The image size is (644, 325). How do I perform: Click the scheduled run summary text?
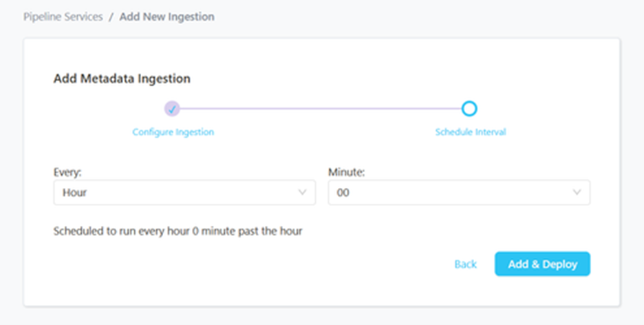(178, 231)
